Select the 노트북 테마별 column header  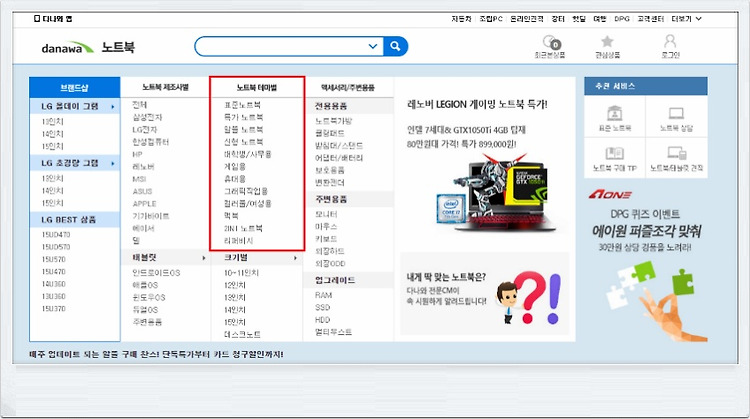click(x=257, y=88)
